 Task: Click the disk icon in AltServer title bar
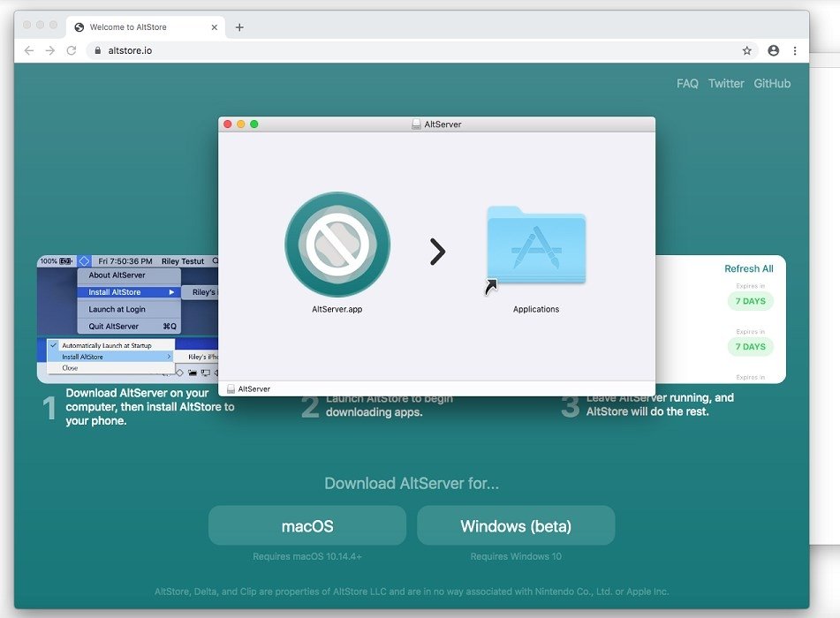(x=416, y=124)
